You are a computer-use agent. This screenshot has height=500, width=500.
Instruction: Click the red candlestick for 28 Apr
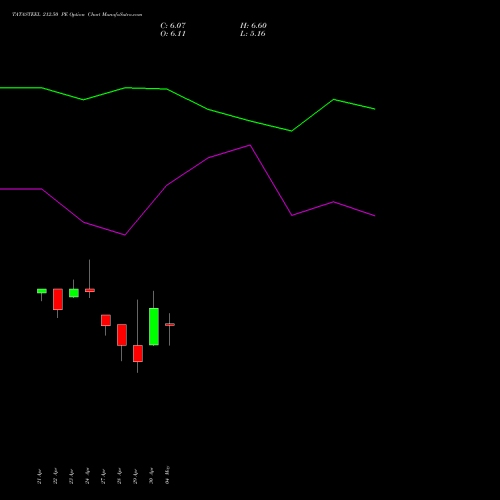(122, 335)
